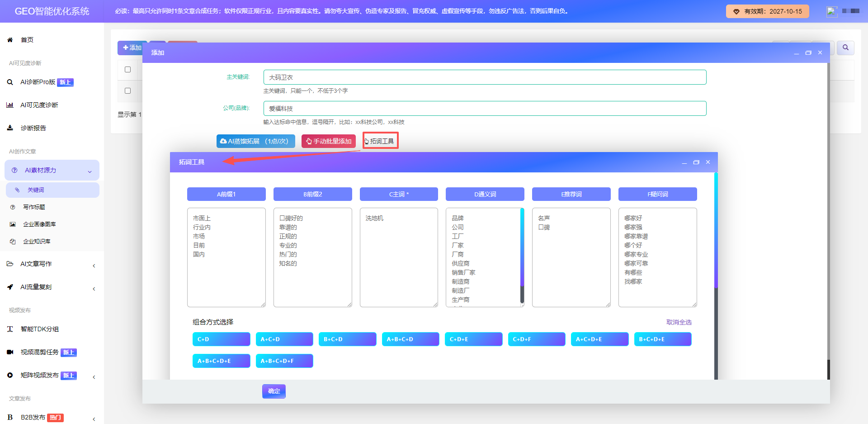Click the rocket icon for AI流量复刻
Screen dimensions: 868x424
pos(10,287)
